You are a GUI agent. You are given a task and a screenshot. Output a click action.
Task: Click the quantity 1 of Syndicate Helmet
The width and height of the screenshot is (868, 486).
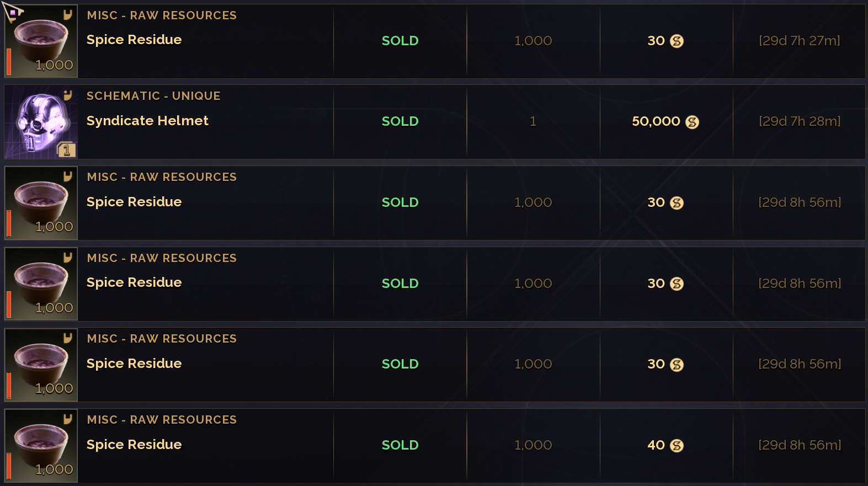click(533, 121)
